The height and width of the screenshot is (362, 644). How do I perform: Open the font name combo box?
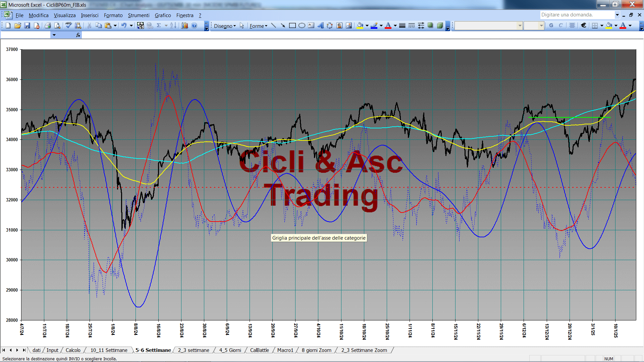pyautogui.click(x=489, y=25)
